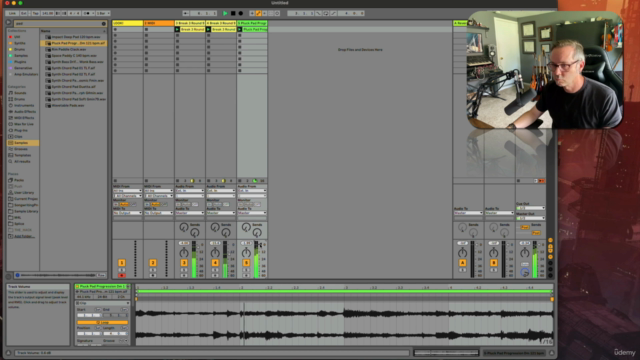Viewport: 640px width, 360px height.
Task: Open User Library under Places
Action: tap(24, 193)
